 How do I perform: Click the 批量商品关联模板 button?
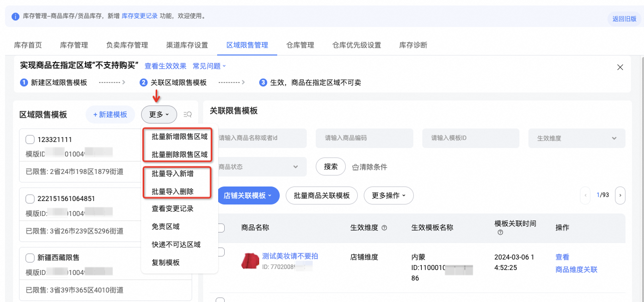pyautogui.click(x=322, y=195)
